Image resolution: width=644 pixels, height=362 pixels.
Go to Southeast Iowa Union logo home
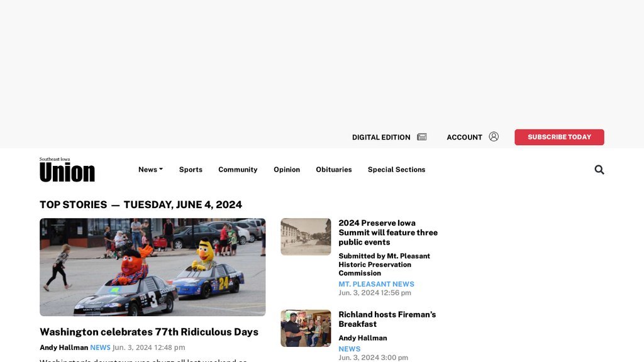coord(67,170)
